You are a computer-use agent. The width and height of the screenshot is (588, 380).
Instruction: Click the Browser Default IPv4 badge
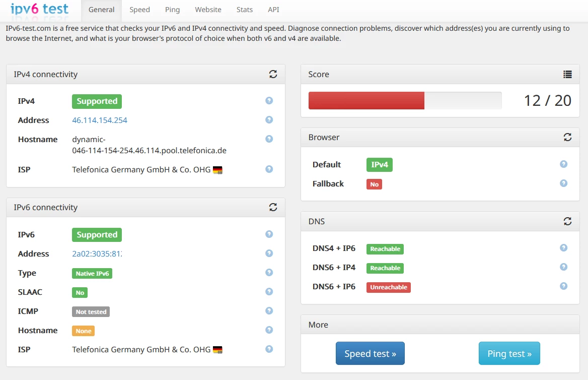380,165
